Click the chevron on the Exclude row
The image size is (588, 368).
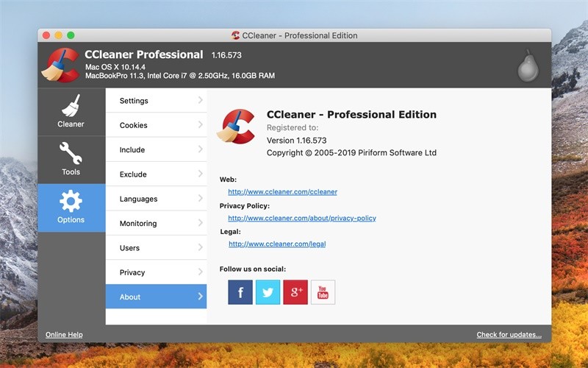[x=200, y=174]
